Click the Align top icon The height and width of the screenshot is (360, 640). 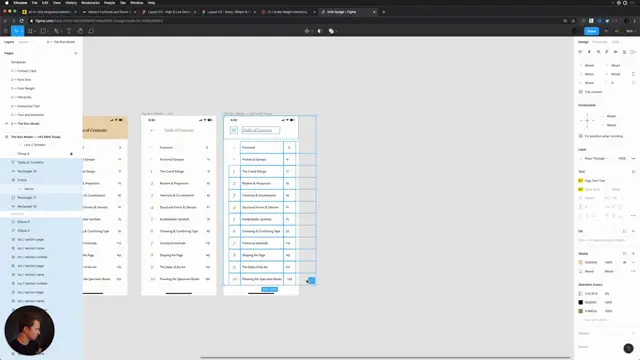tap(607, 52)
